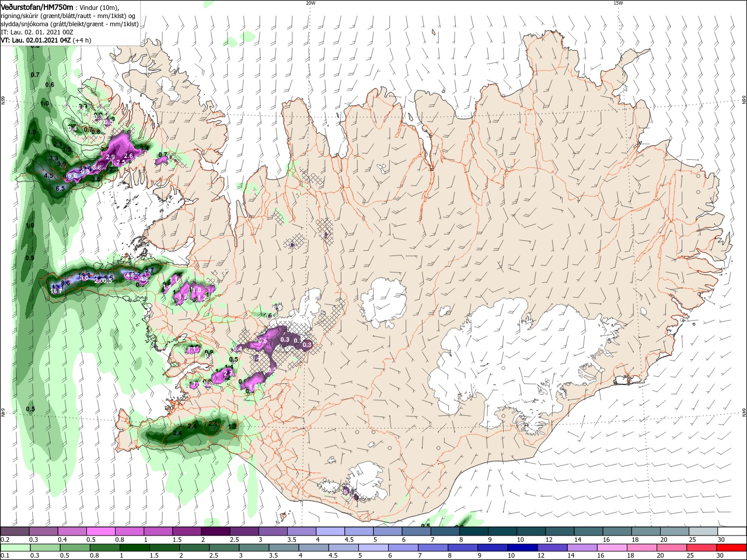Click the 1.9 rain value off northwest coast
This screenshot has height=560, width=747.
[x=32, y=132]
